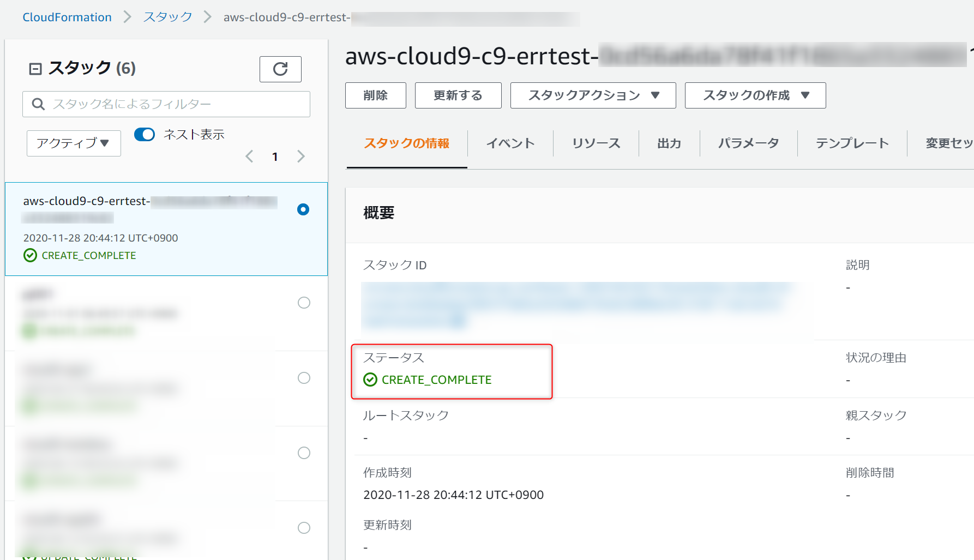Viewport: 974px width, 560px height.
Task: Switch to the 変更セット tab
Action: pyautogui.click(x=949, y=143)
